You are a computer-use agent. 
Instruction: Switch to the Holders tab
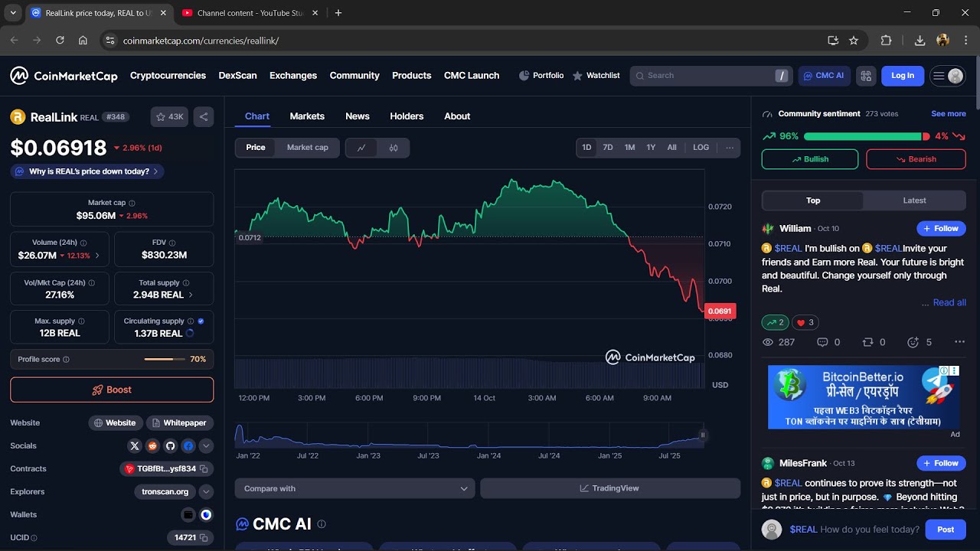407,116
